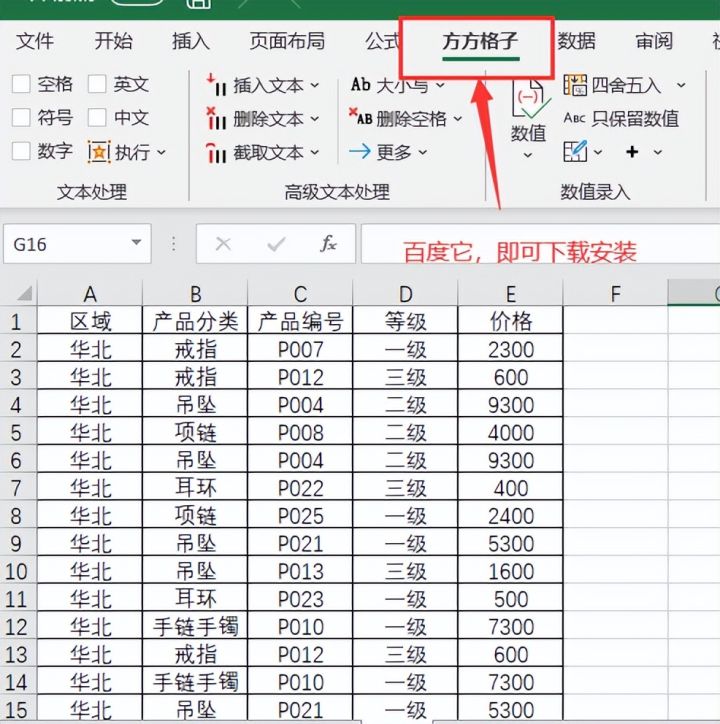Click cell 手链手镯 in row 12
Viewport: 720px width, 724px height.
195,627
